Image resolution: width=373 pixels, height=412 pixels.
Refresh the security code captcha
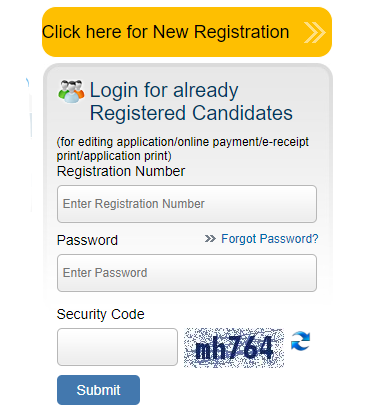coord(300,341)
